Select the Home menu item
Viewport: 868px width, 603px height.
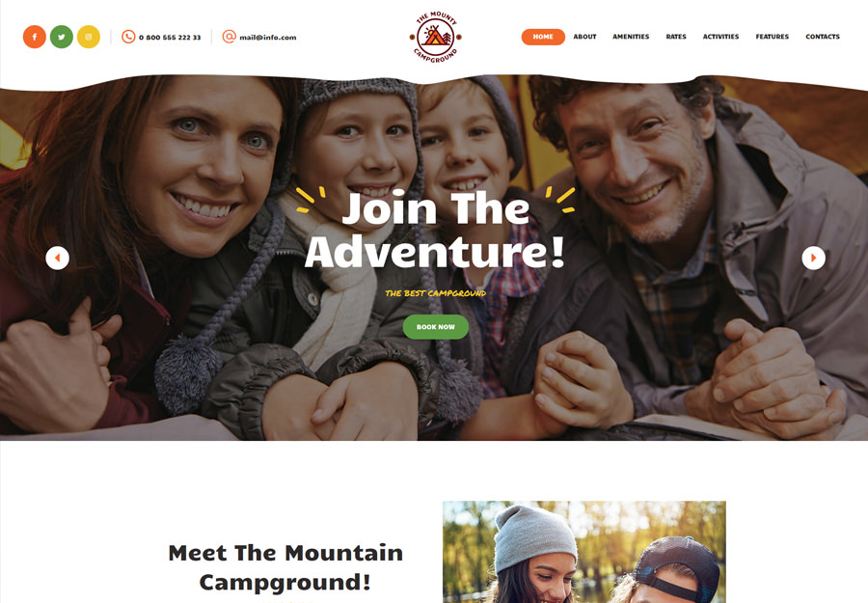[543, 37]
